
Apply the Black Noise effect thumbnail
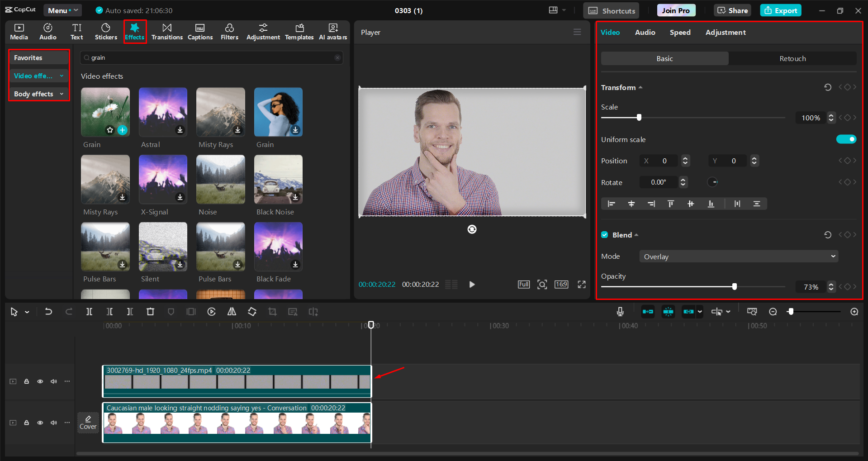tap(278, 179)
